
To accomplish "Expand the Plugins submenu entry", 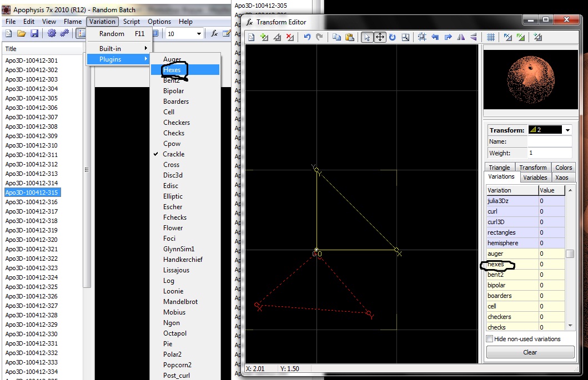I will coord(119,59).
